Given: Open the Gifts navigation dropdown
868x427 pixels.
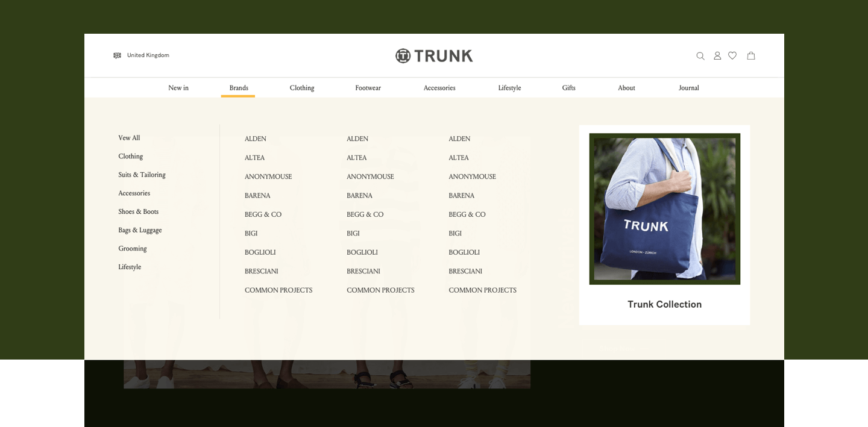Looking at the screenshot, I should (x=568, y=87).
